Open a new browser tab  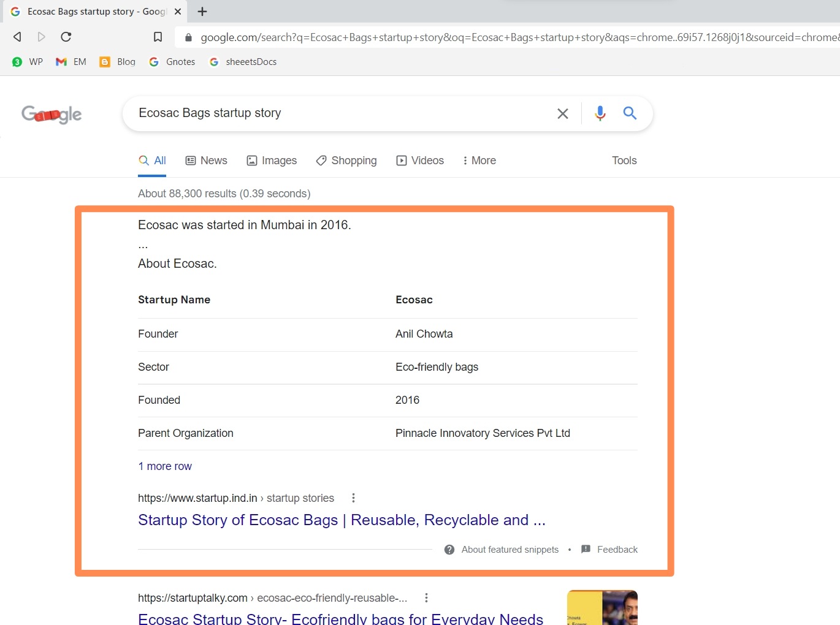click(202, 12)
